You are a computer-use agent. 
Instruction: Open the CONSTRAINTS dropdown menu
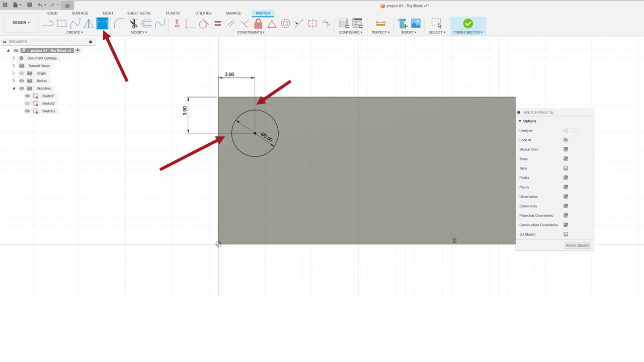tap(251, 32)
